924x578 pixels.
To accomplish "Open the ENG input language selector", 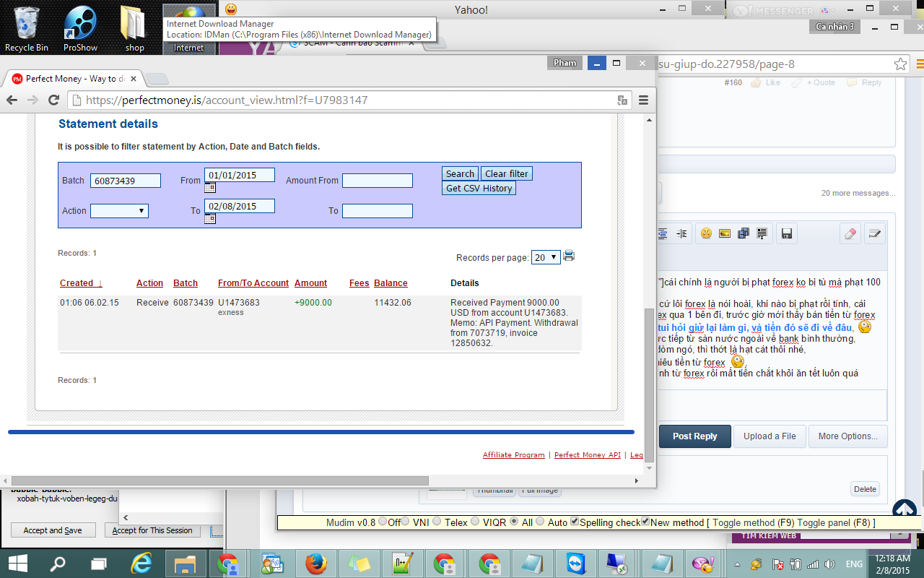I will [854, 564].
